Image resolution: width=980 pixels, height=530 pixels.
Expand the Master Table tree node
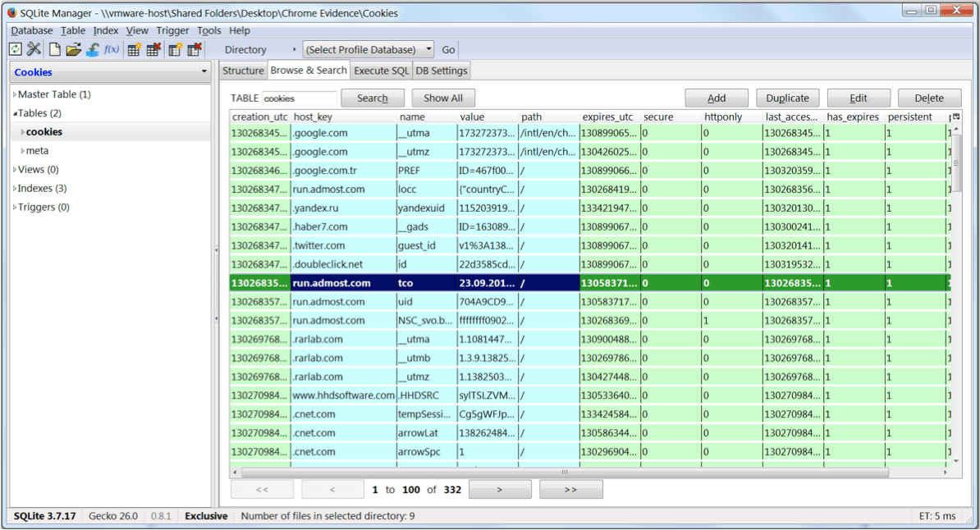(x=13, y=94)
